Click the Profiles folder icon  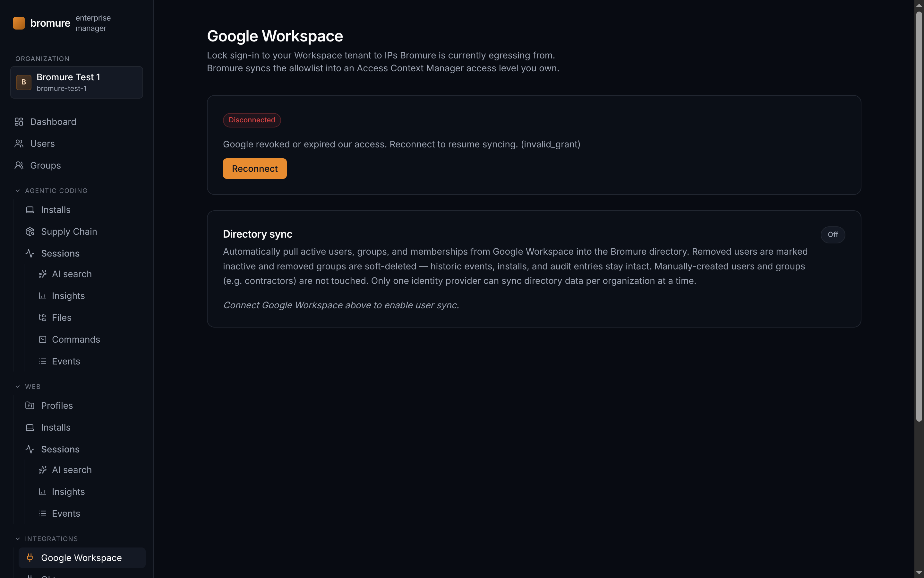click(30, 406)
